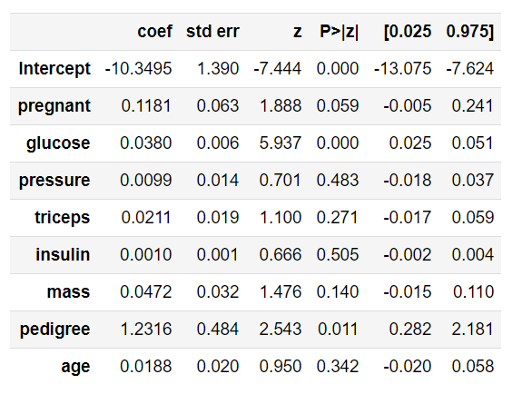Screen dimensions: 532x394
Task: Select the age row label
Action: click(75, 367)
